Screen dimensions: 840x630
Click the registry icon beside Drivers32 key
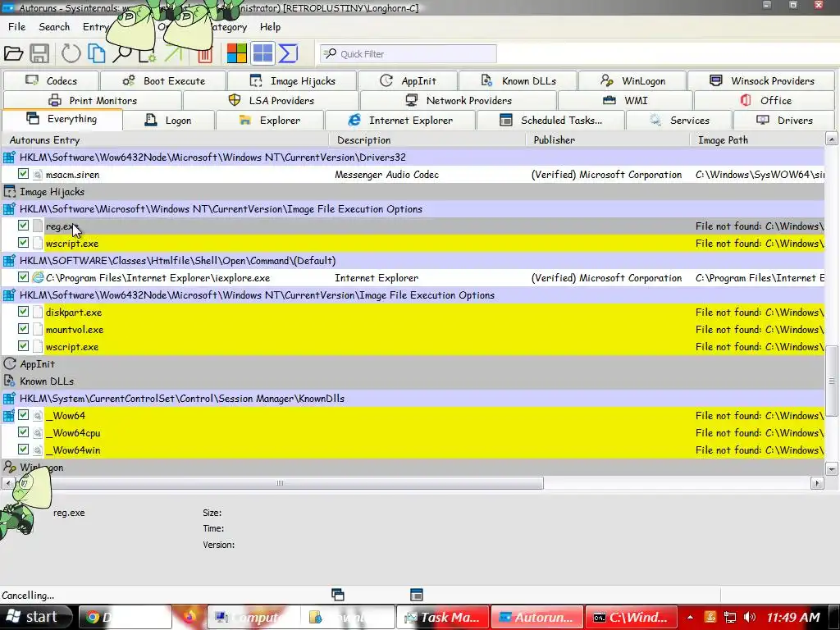tap(9, 157)
